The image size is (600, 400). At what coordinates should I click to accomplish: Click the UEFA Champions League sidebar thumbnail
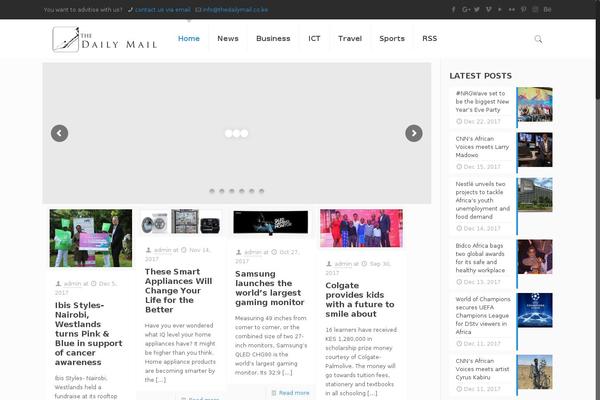click(x=535, y=310)
